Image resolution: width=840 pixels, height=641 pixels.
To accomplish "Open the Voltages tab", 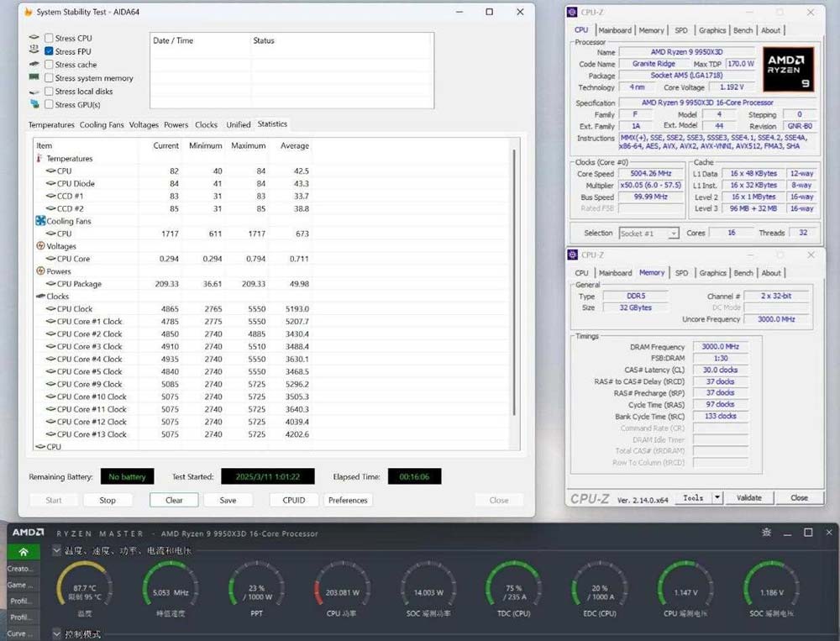I will coord(144,125).
